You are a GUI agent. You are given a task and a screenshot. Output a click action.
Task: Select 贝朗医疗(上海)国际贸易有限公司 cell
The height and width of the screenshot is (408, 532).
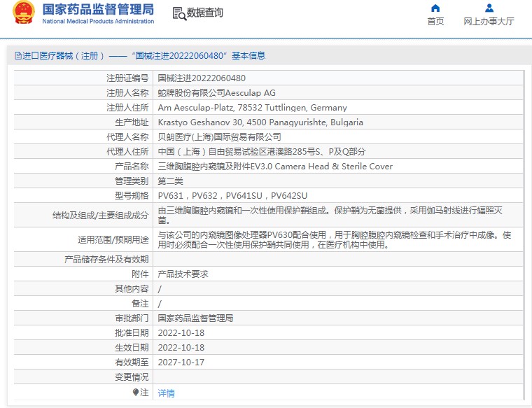point(220,137)
